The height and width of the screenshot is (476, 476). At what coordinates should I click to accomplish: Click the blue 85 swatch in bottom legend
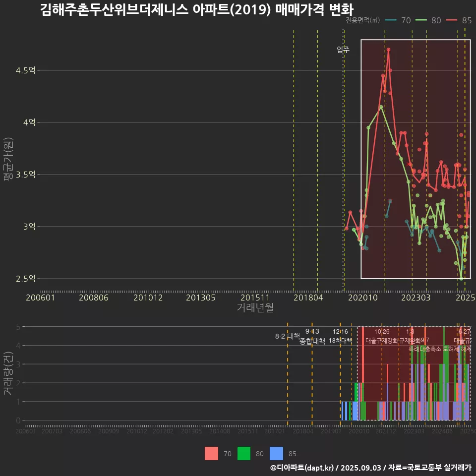coord(276,454)
